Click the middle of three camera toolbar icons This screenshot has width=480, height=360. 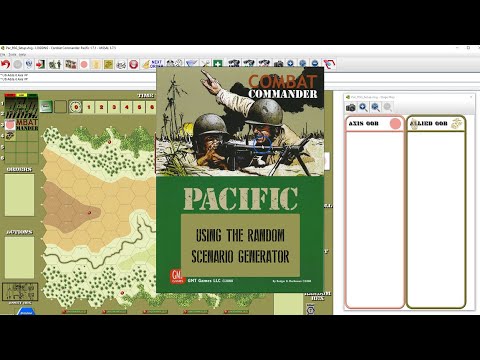coord(249,63)
